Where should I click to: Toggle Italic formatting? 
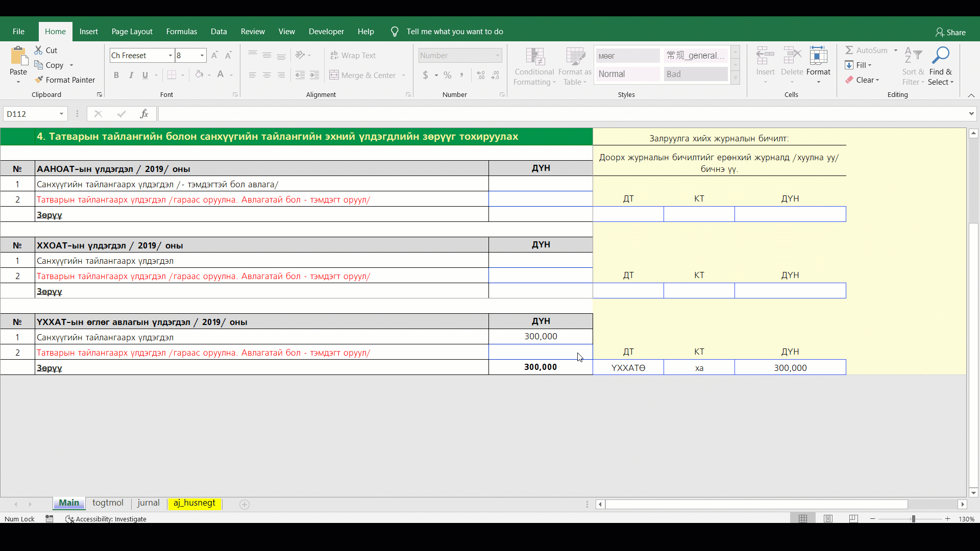tap(131, 75)
